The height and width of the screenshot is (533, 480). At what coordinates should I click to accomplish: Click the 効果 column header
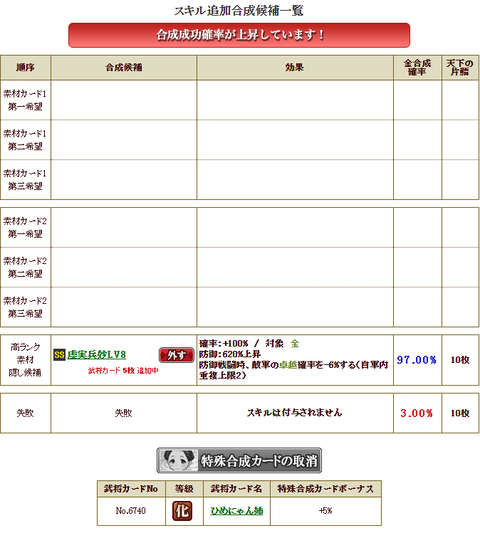[295, 67]
